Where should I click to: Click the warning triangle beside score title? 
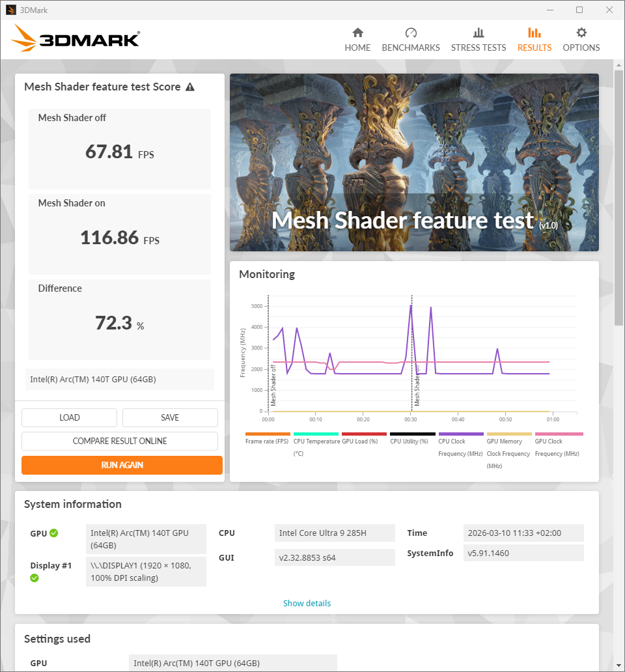[190, 87]
